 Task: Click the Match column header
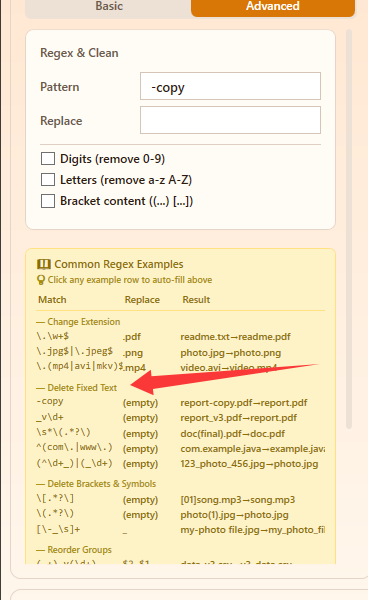pos(52,300)
